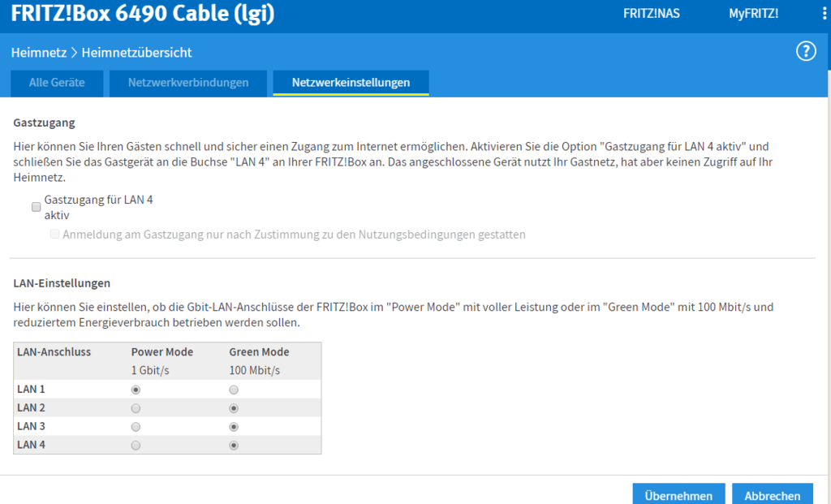
Task: Open the help question mark icon
Action: coord(805,52)
